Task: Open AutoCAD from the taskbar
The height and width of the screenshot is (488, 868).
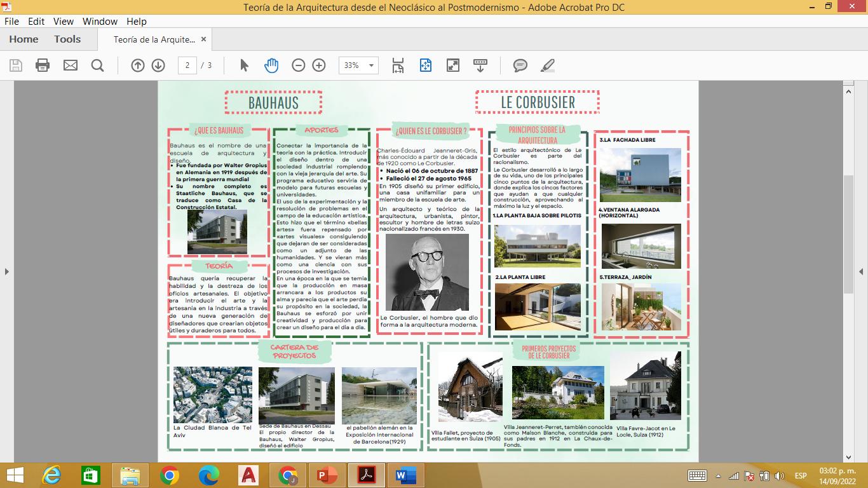Action: click(248, 475)
